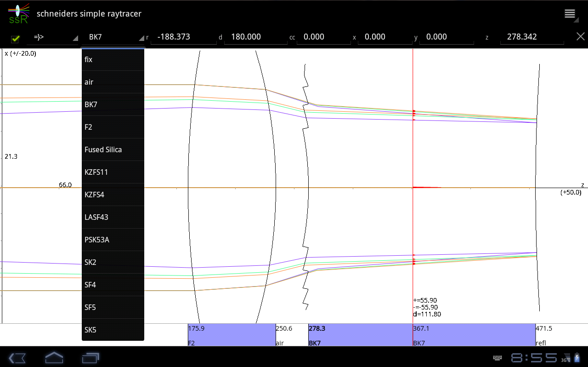The width and height of the screenshot is (588, 367).
Task: Select F2 surface segment at 175.9
Action: tap(232, 335)
